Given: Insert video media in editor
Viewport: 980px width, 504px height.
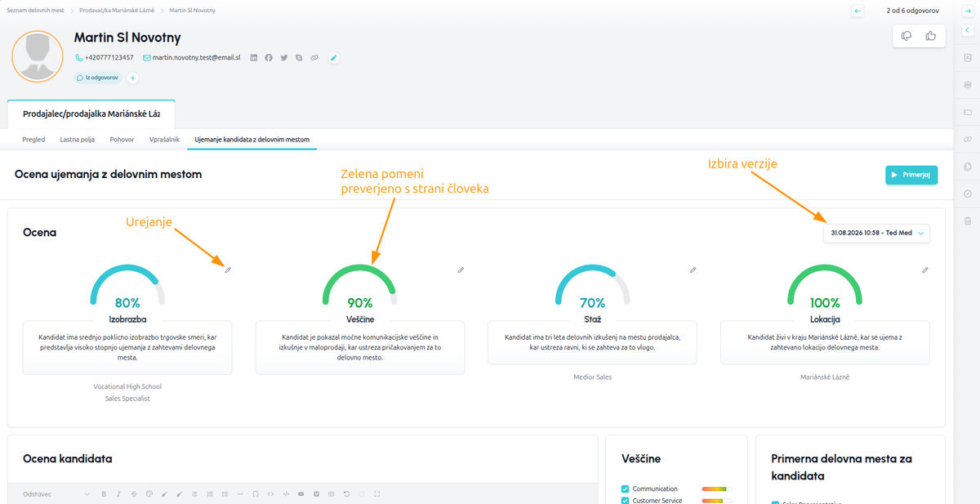Looking at the screenshot, I should [301, 494].
